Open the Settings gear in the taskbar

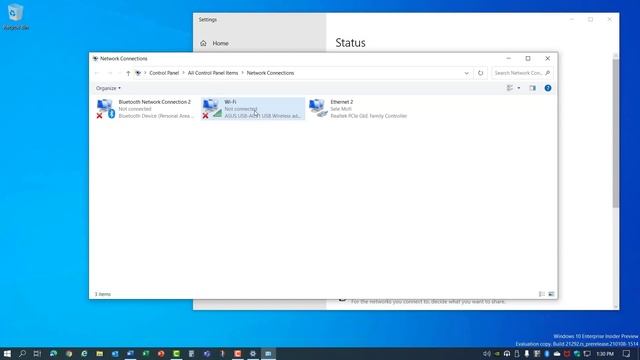[253, 353]
